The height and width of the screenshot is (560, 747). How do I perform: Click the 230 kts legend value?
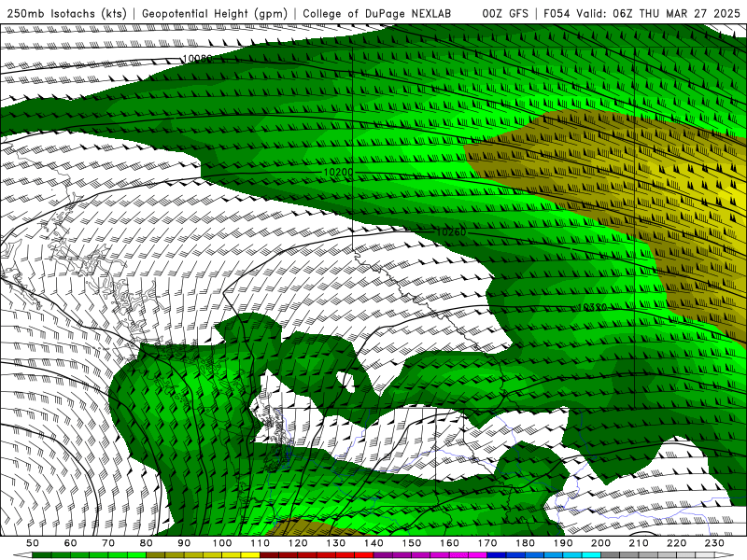714,543
